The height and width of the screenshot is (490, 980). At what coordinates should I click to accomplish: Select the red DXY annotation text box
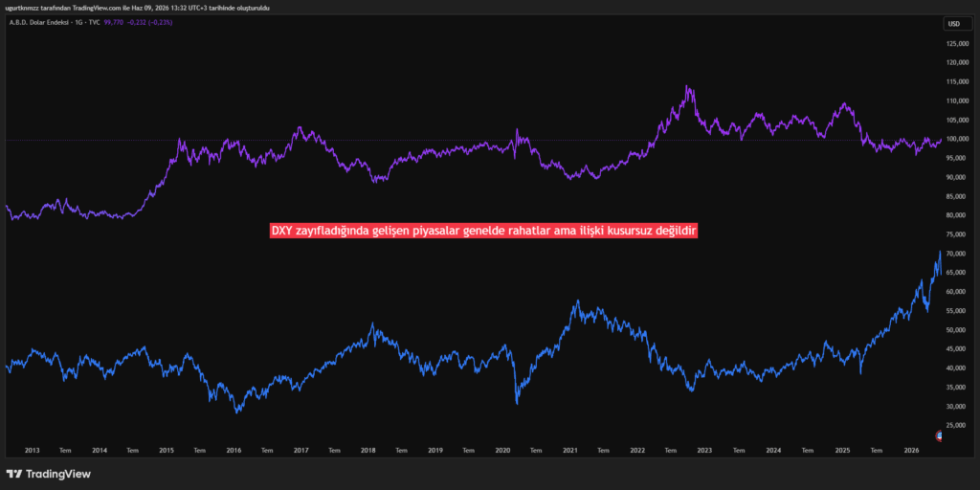pyautogui.click(x=483, y=232)
